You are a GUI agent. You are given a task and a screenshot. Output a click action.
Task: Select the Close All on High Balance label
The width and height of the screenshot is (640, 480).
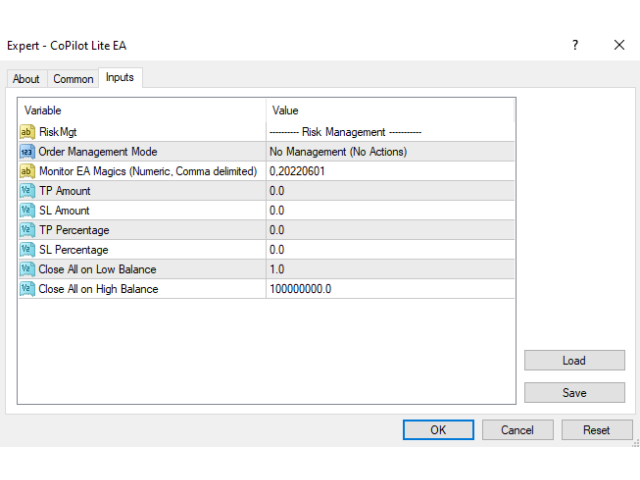tap(98, 289)
